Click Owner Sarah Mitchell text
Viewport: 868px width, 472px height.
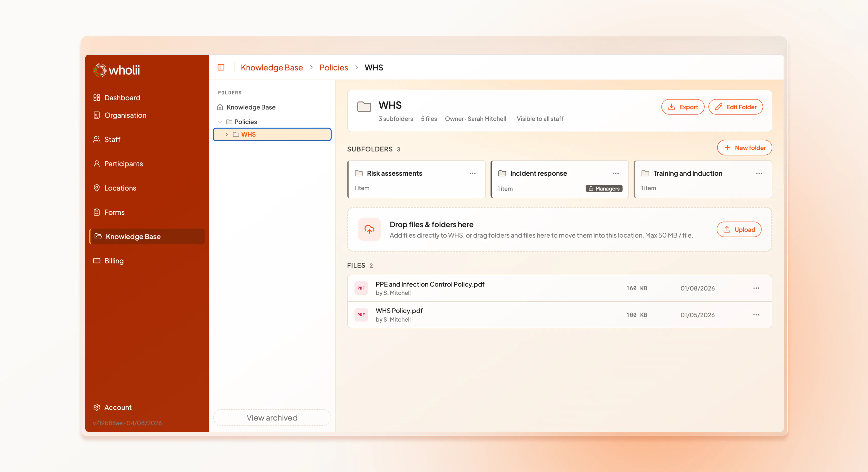(x=476, y=119)
